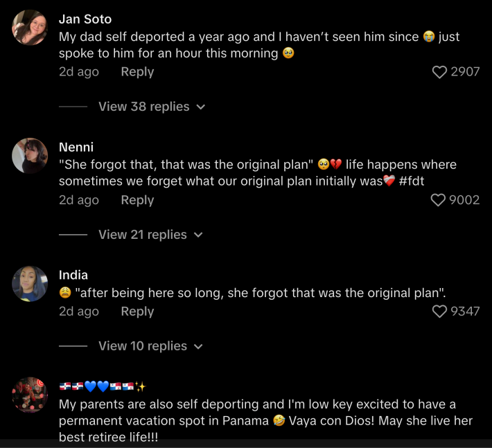Image resolution: width=492 pixels, height=448 pixels.
Task: Tap the Nenni username
Action: (76, 147)
